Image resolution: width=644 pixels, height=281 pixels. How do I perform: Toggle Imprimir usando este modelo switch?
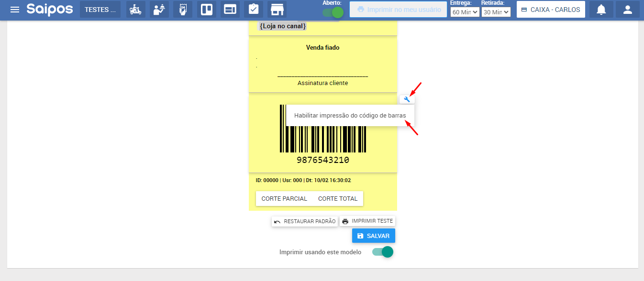click(x=383, y=252)
